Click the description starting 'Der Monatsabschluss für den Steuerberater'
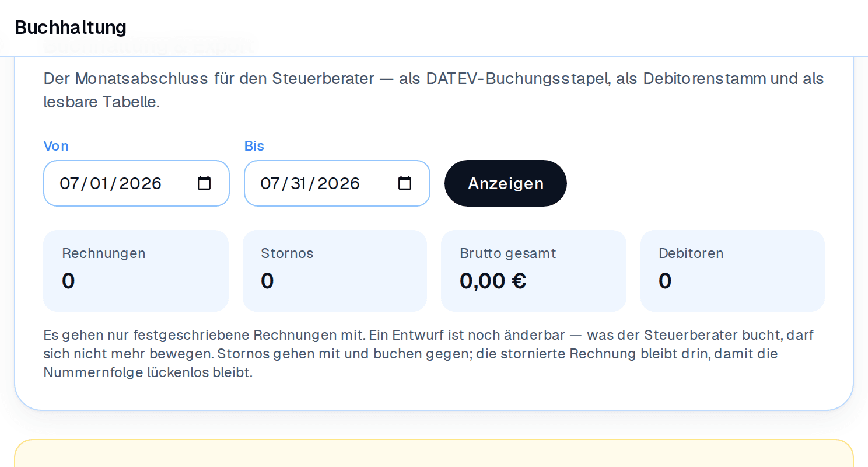Viewport: 868px width, 467px height. (434, 90)
